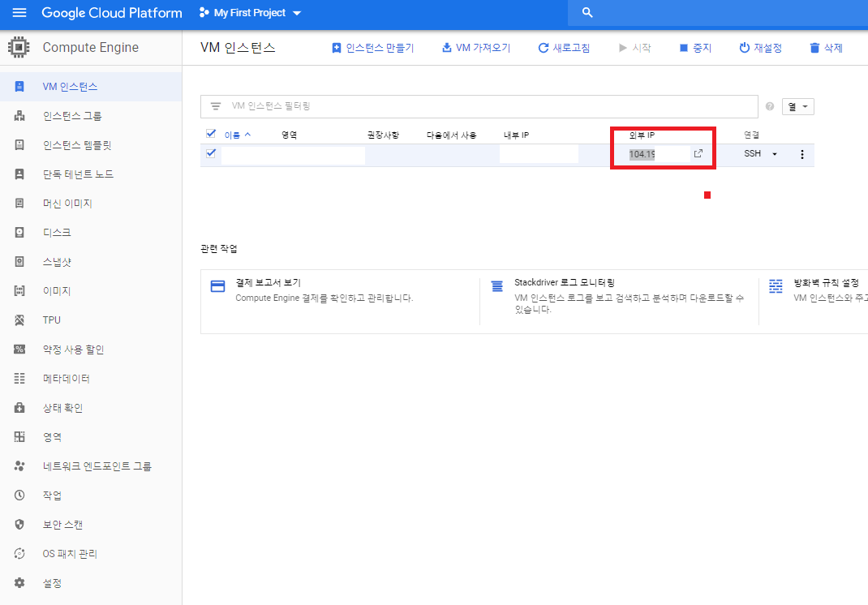The image size is (868, 605).
Task: Click 새로고침 refresh button
Action: coord(564,48)
